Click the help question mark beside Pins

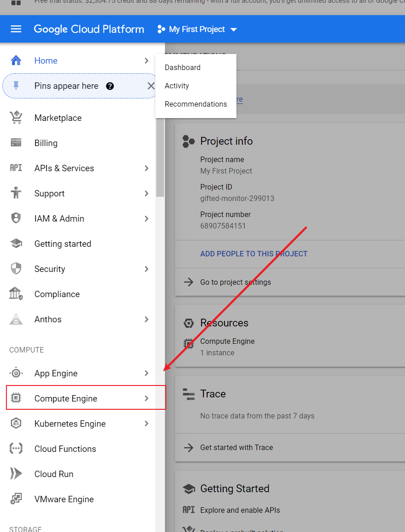pyautogui.click(x=109, y=86)
